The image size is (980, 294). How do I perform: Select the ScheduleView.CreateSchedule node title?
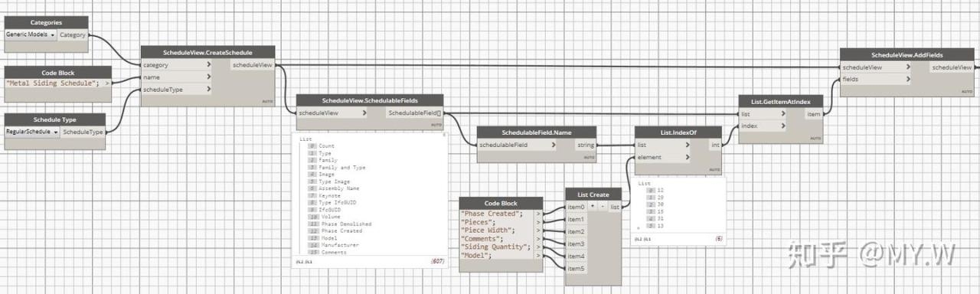(208, 52)
